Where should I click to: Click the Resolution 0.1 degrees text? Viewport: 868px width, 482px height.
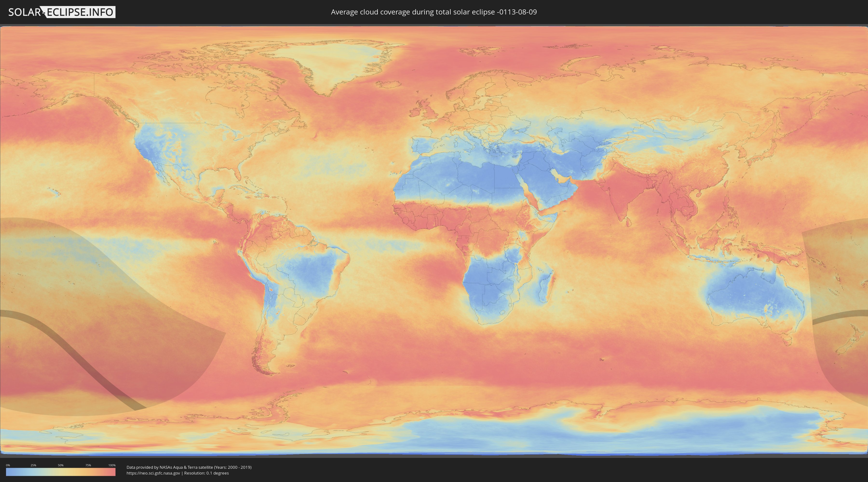click(x=206, y=473)
